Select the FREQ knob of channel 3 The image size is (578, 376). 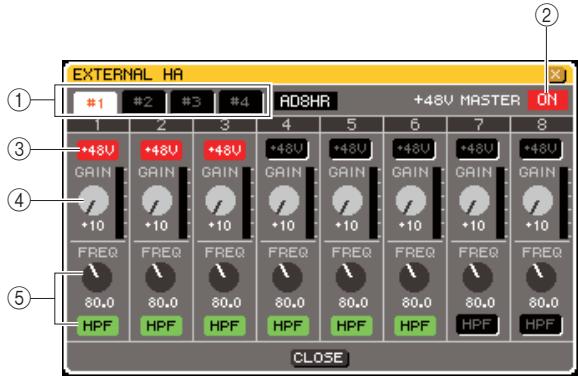click(x=224, y=277)
